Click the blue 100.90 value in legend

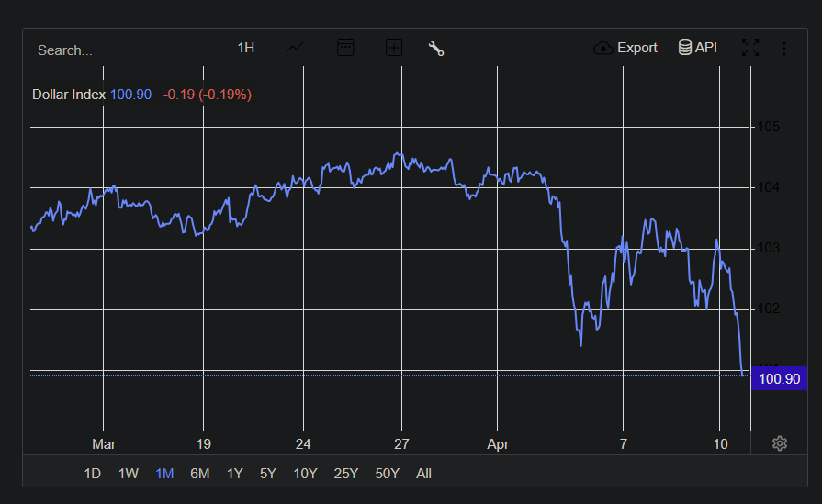tap(130, 95)
